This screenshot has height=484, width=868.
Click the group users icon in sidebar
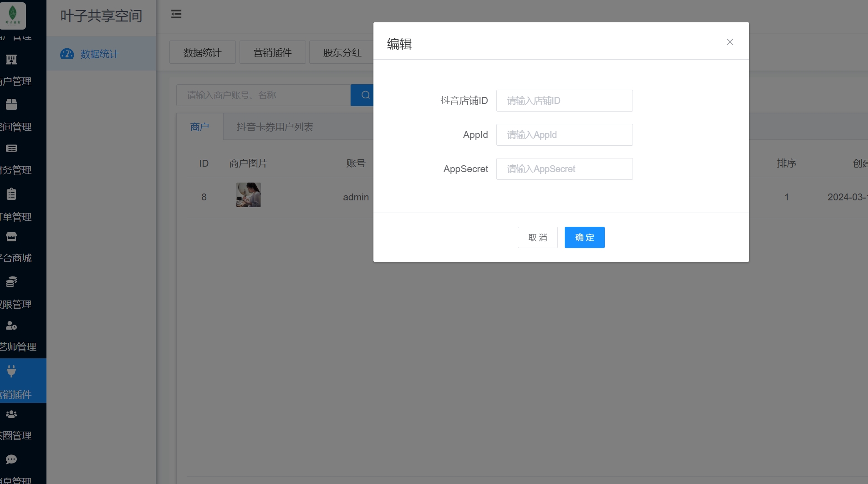tap(11, 414)
